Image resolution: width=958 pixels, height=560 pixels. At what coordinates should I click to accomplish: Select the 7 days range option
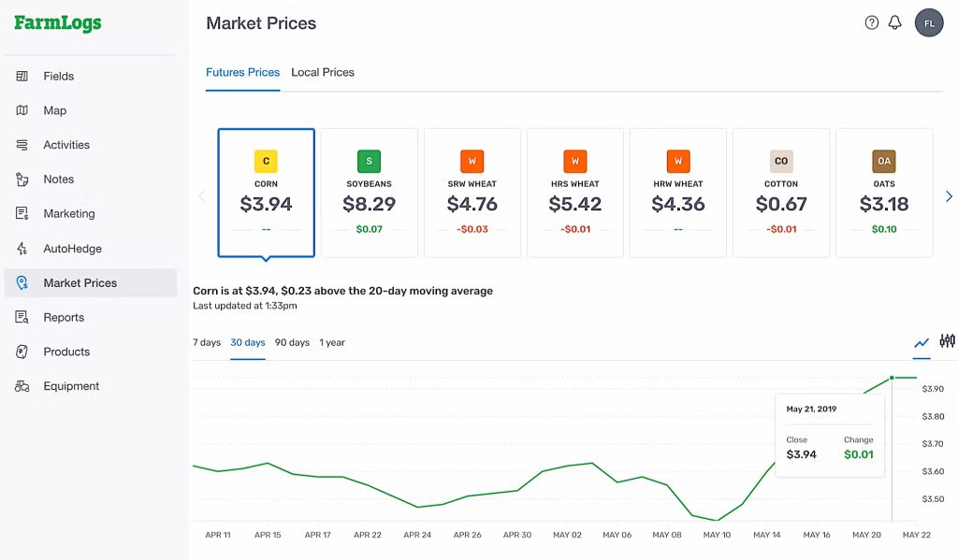point(207,342)
